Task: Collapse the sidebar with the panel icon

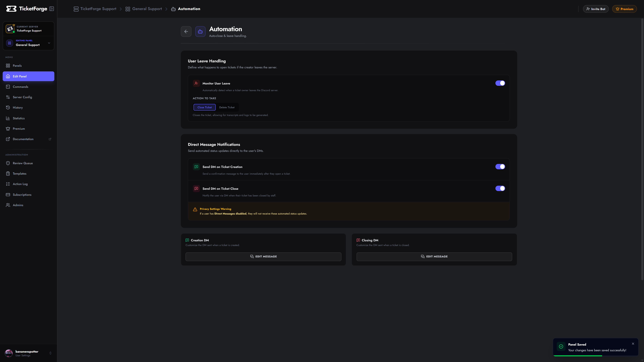Action: 52,9
